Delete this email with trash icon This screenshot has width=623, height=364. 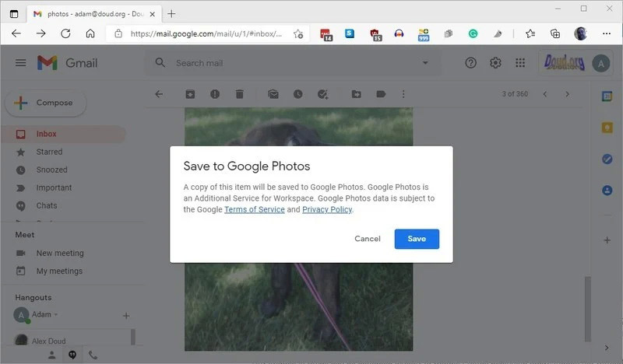coord(239,94)
